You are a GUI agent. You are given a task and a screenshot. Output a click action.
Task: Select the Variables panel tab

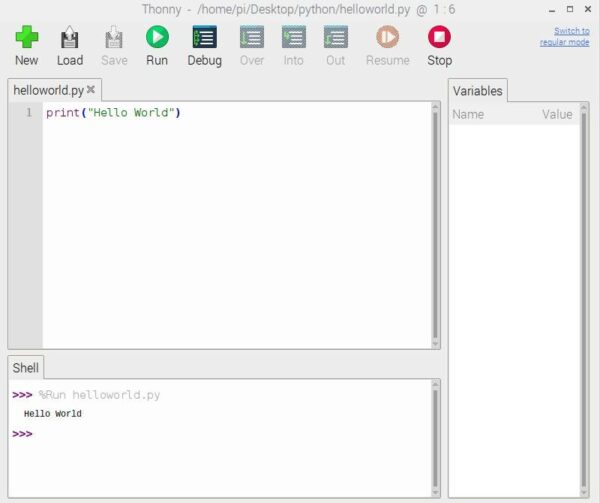point(477,91)
